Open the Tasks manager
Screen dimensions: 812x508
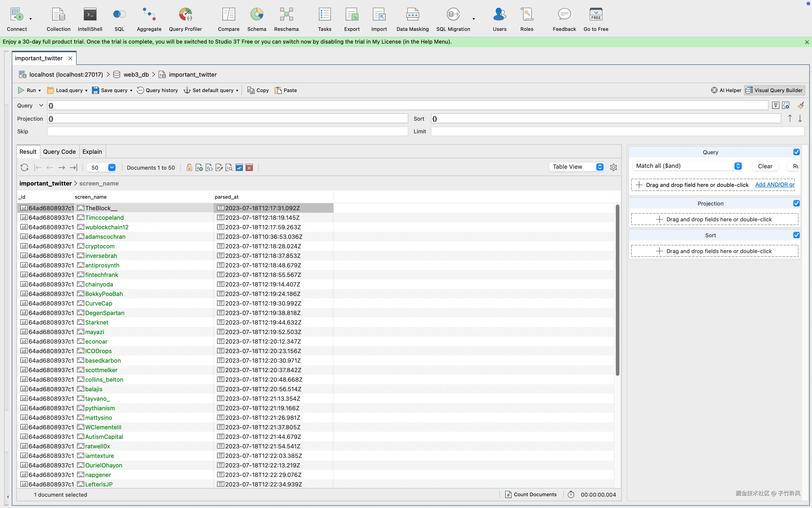pyautogui.click(x=324, y=20)
